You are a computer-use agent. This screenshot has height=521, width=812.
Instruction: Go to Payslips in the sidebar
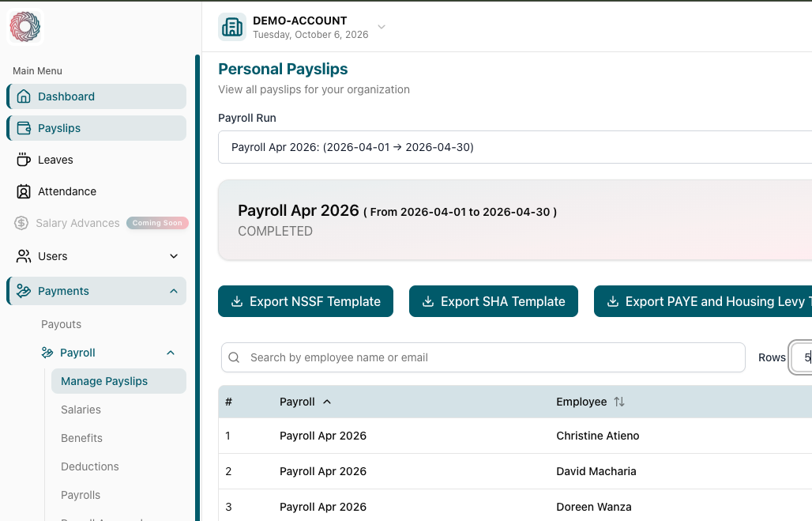pos(96,128)
